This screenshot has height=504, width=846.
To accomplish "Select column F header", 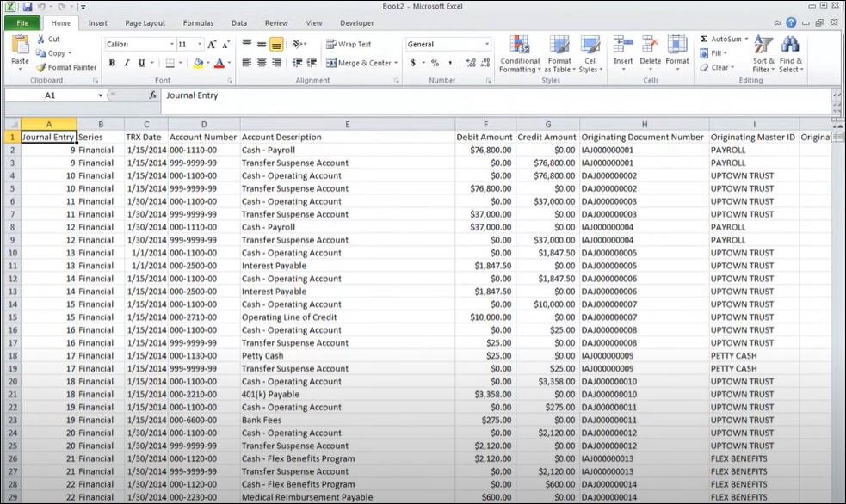I will pos(485,124).
